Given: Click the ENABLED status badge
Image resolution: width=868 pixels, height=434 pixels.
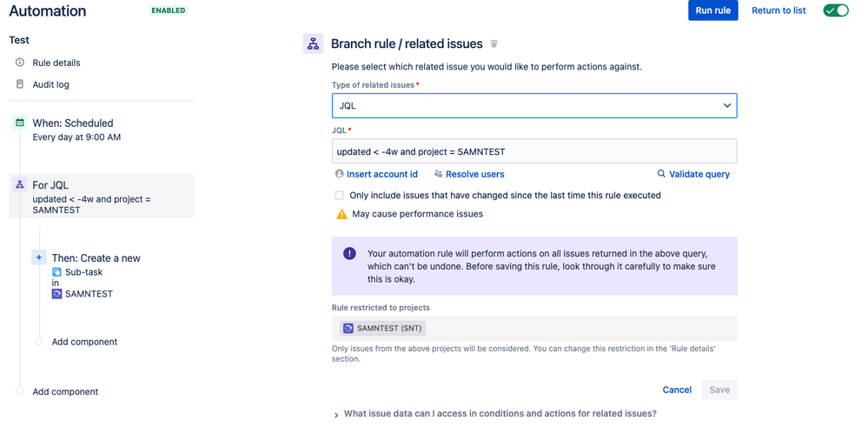Looking at the screenshot, I should (x=169, y=10).
